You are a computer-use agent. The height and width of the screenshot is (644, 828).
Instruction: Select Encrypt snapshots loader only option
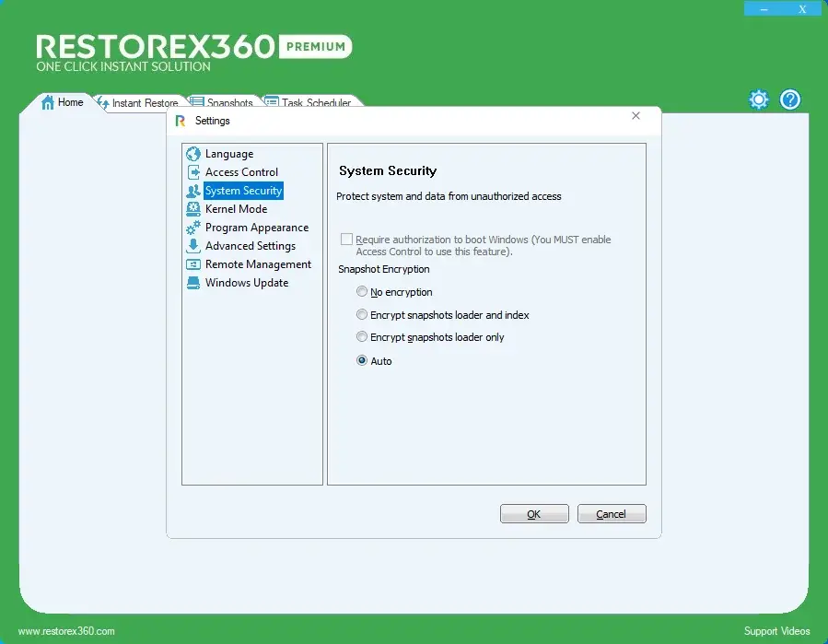click(362, 337)
